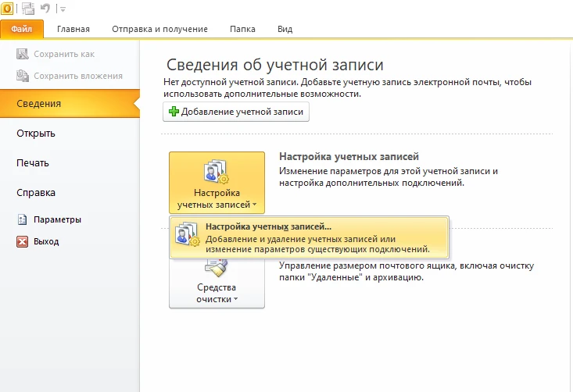573x392 pixels.
Task: Switch to the Папка tab
Action: coord(242,29)
